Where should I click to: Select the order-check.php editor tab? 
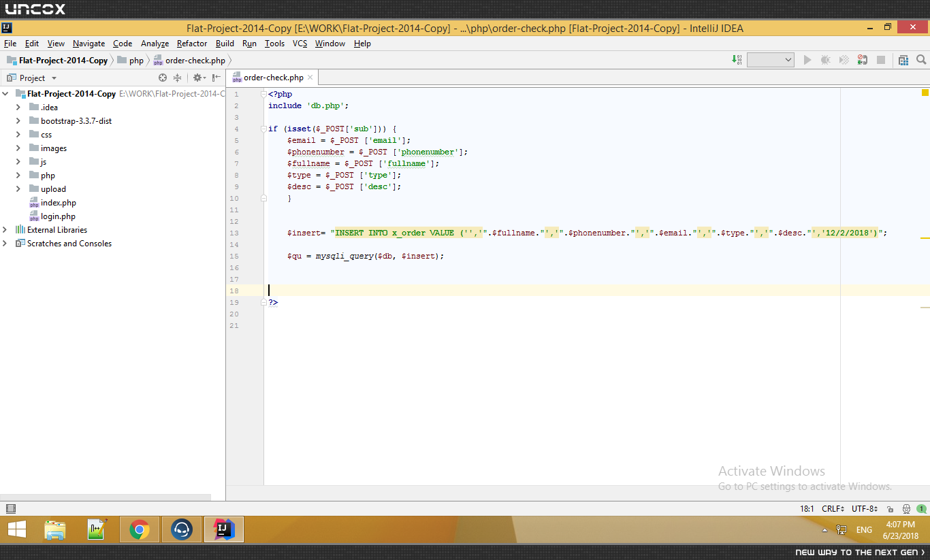coord(274,78)
